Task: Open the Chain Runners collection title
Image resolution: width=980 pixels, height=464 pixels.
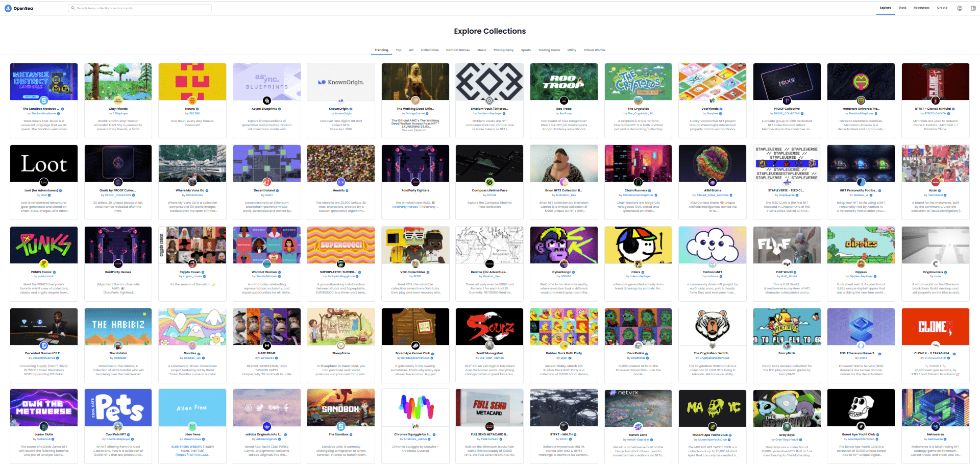Action: [x=635, y=190]
